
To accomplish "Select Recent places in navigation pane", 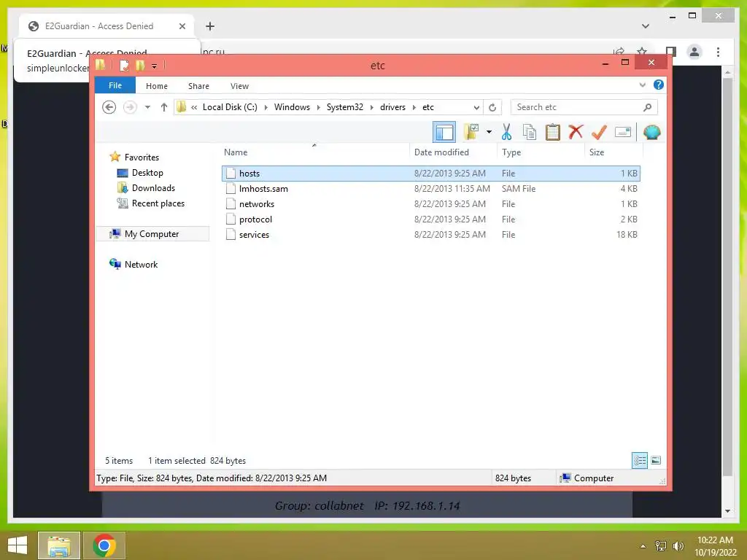I will 158,203.
